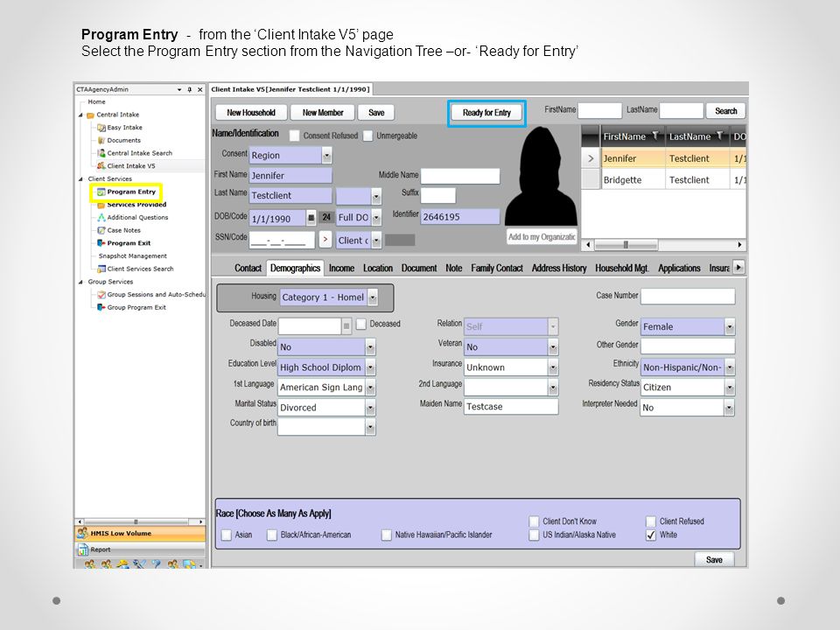Click the Group Program Exit icon

pos(101,307)
